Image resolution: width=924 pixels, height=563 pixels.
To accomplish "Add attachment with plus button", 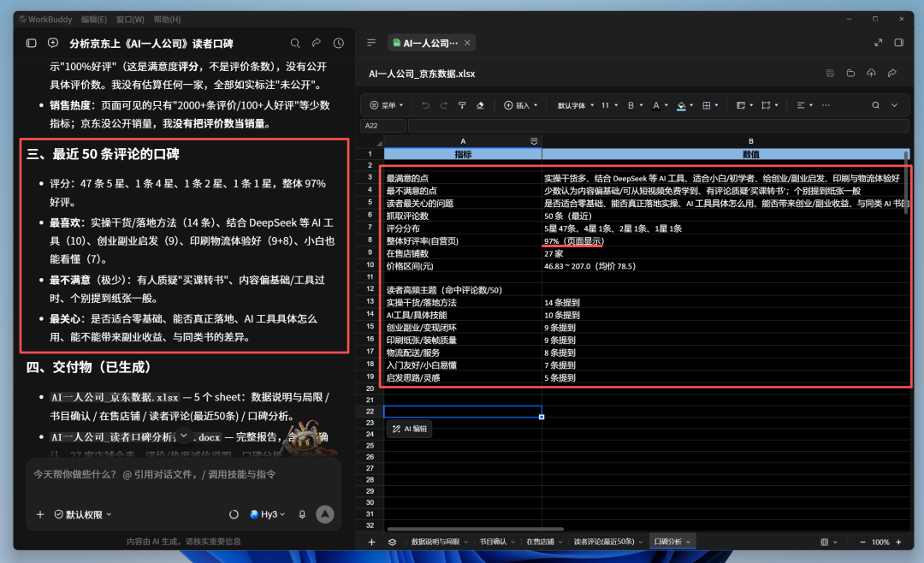I will (40, 515).
